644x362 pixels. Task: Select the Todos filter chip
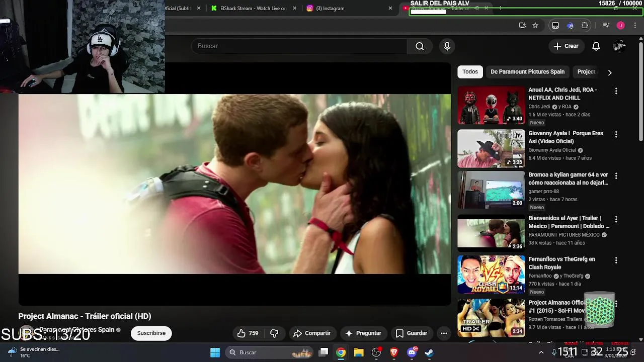470,72
